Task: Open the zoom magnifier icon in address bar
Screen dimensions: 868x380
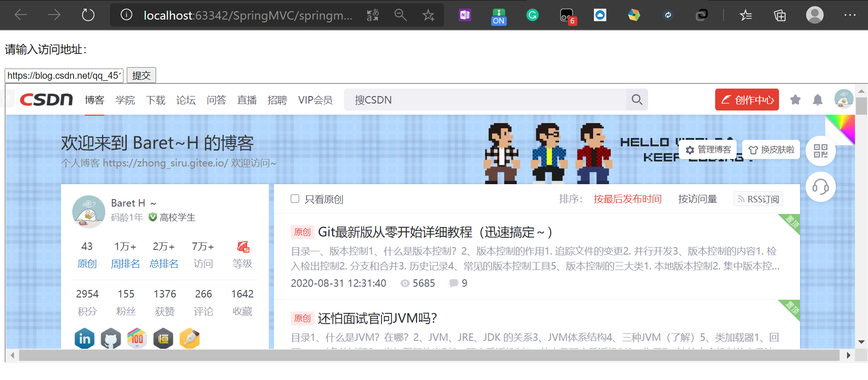Action: coord(401,15)
